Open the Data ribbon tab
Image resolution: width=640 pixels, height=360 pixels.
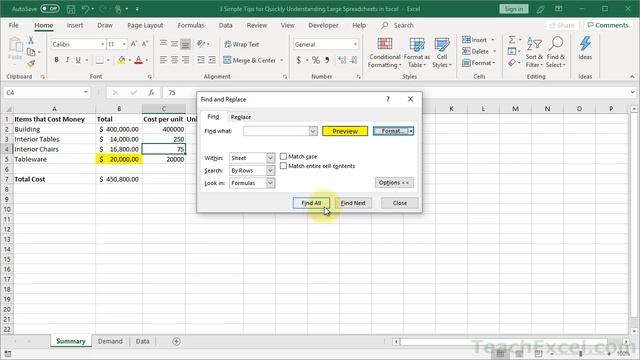tap(225, 25)
